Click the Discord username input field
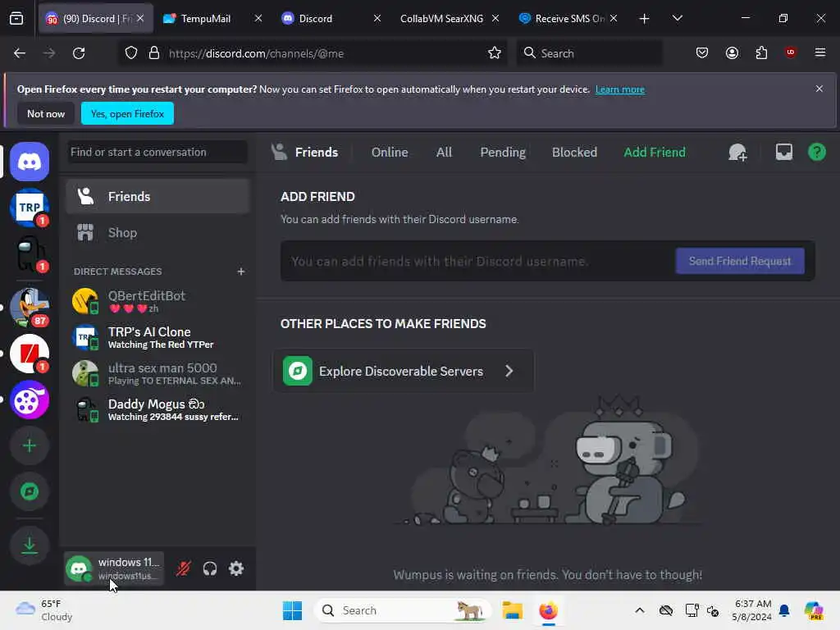This screenshot has width=840, height=630. [x=477, y=262]
